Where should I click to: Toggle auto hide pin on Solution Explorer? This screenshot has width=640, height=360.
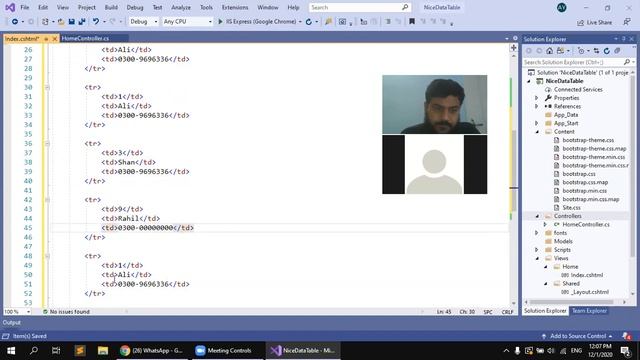624,39
